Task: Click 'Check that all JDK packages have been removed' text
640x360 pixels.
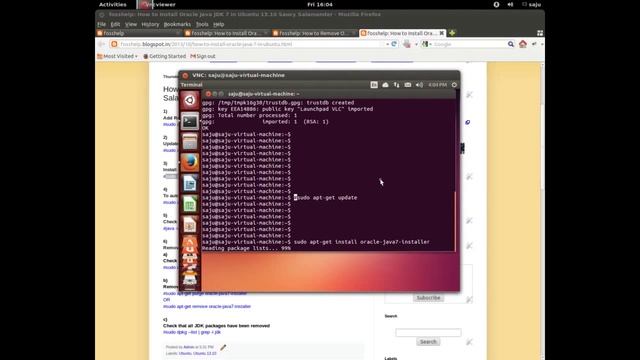Action: click(x=216, y=326)
